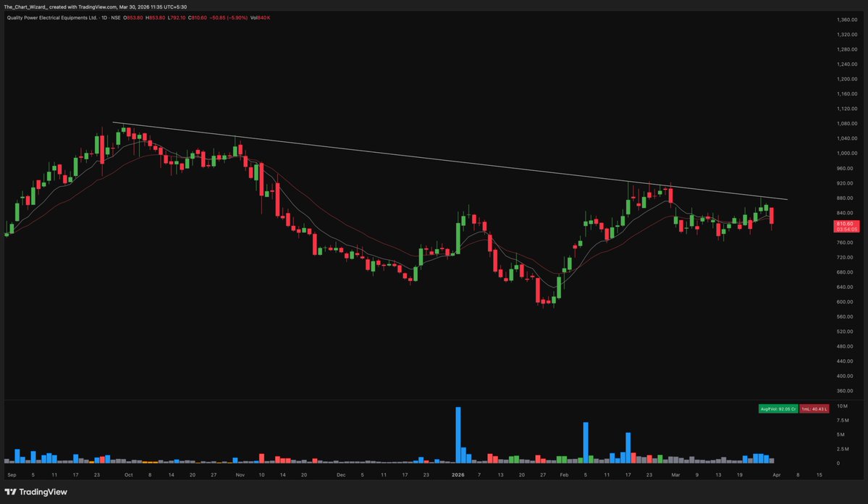
Task: Click price axis label 1,320.00
Action: 847,34
